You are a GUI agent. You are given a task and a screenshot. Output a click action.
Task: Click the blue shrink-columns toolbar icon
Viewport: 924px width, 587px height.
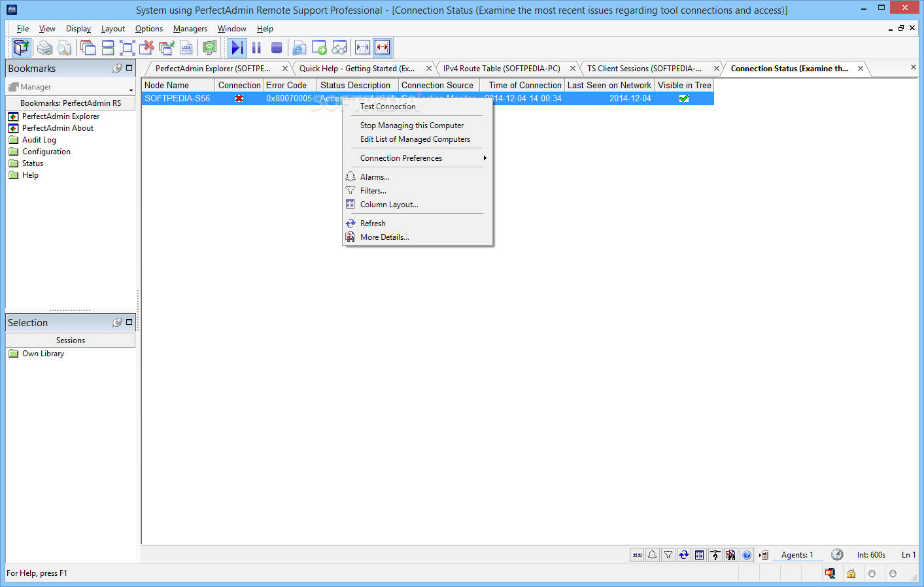[362, 48]
